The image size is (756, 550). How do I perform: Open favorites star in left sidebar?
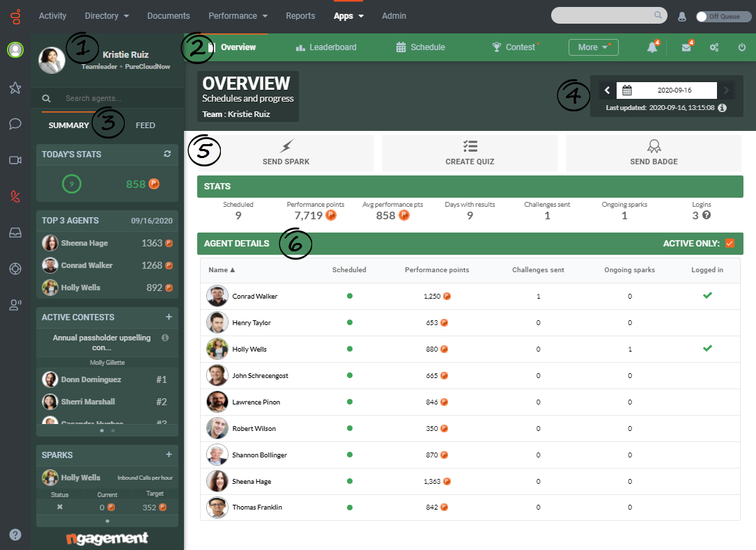(15, 88)
